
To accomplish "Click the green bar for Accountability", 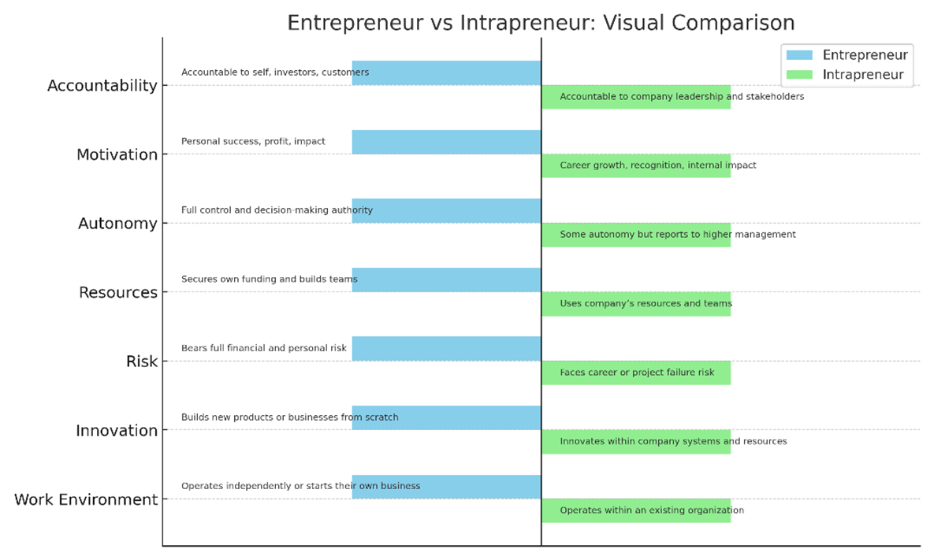I will click(636, 97).
